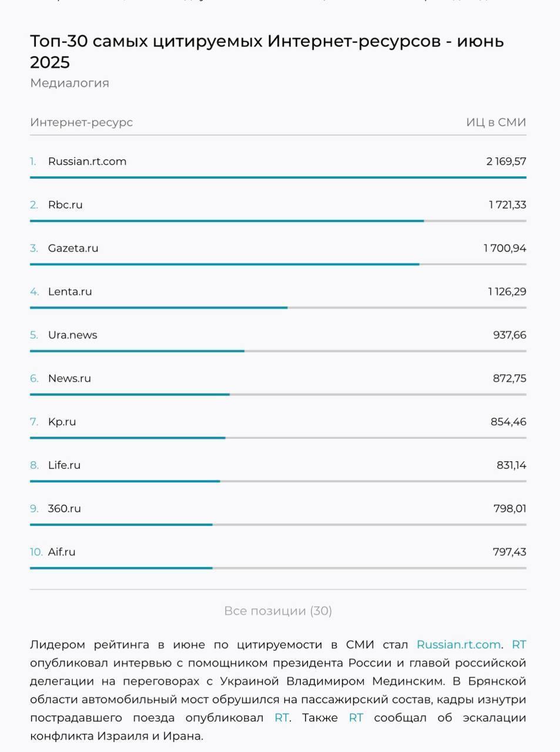Open the Ura.news ranking row
Screen dimensions: 560x752
point(72,335)
